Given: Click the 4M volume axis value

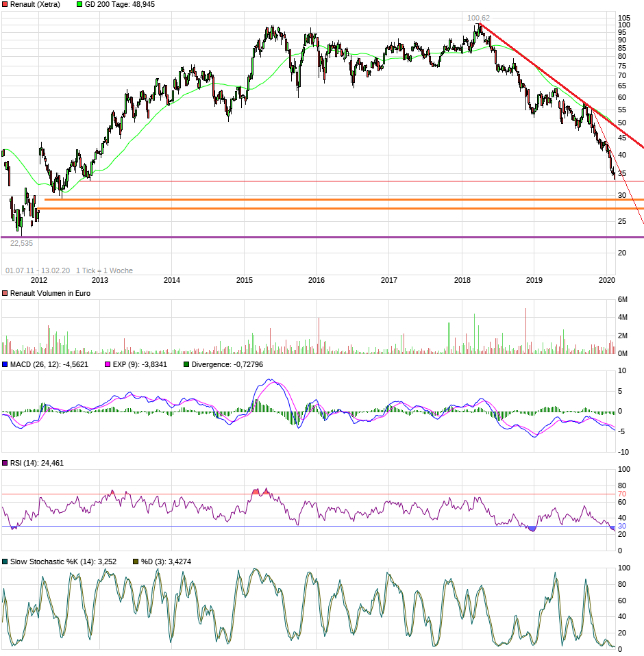Looking at the screenshot, I should pos(623,318).
